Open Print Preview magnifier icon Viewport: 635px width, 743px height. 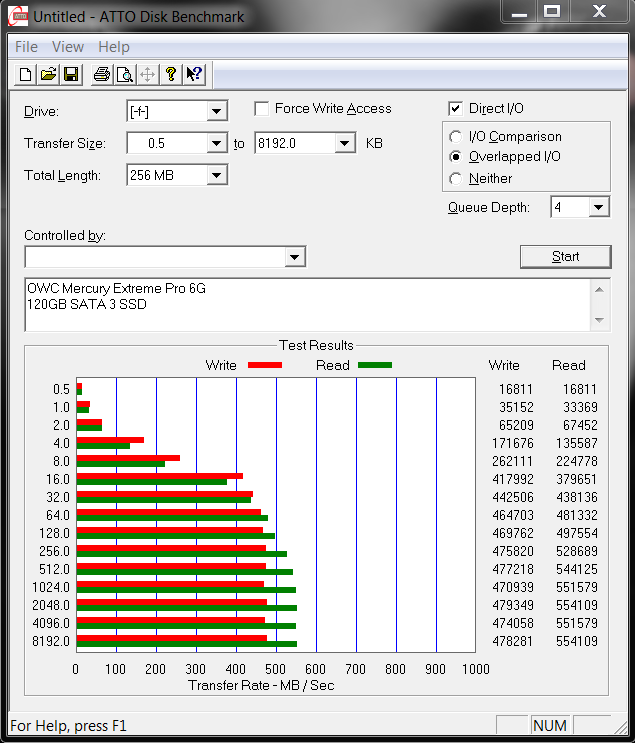[x=124, y=74]
